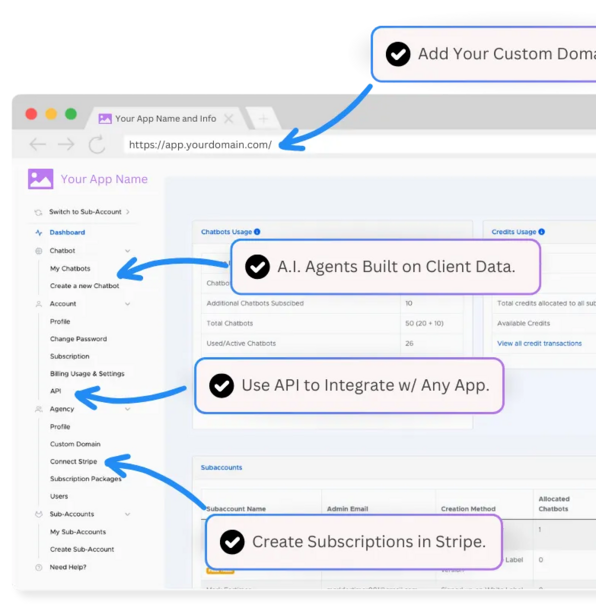This screenshot has width=596, height=608.
Task: Click the browser back arrow icon
Action: 38,145
